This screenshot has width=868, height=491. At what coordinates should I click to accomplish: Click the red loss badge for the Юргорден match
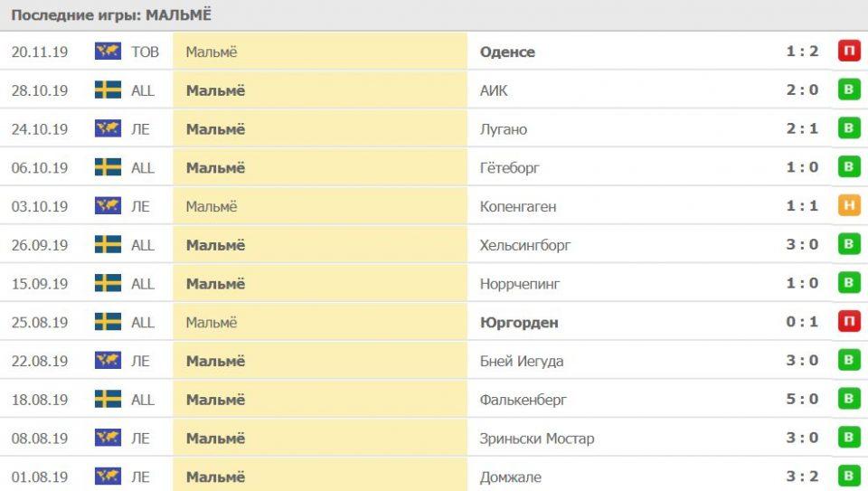pos(848,322)
